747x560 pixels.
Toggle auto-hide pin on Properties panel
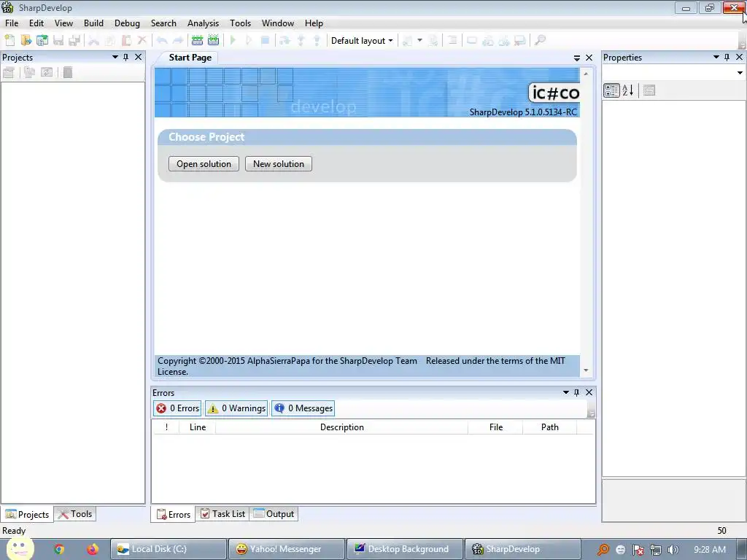pyautogui.click(x=727, y=57)
